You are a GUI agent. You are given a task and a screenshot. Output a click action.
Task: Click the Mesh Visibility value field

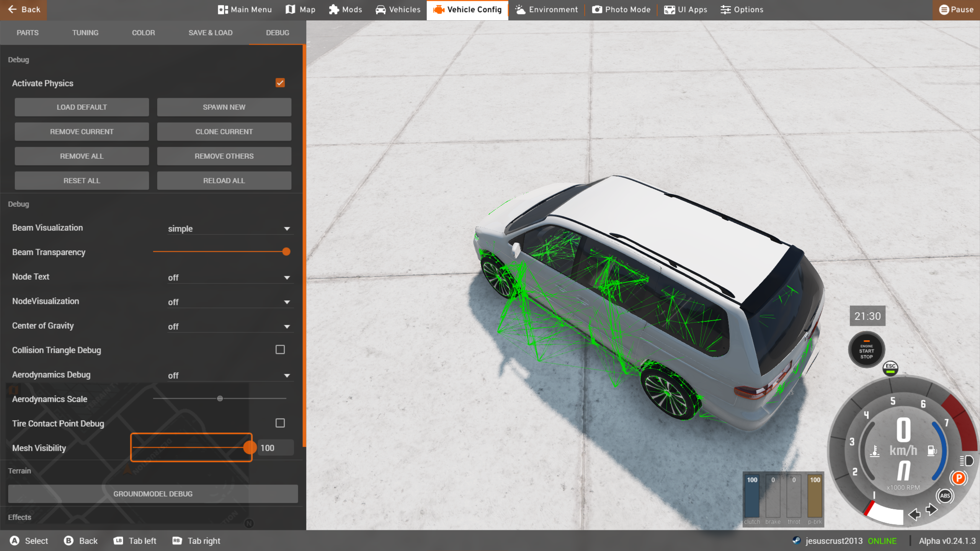[x=275, y=448]
